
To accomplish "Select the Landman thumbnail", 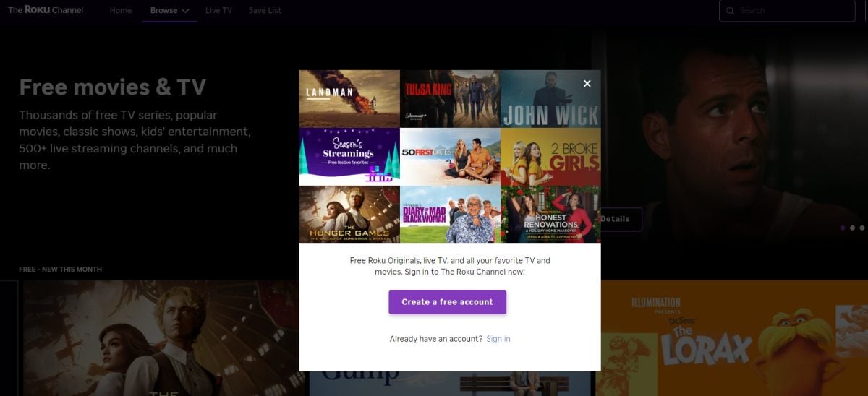I will click(x=349, y=98).
